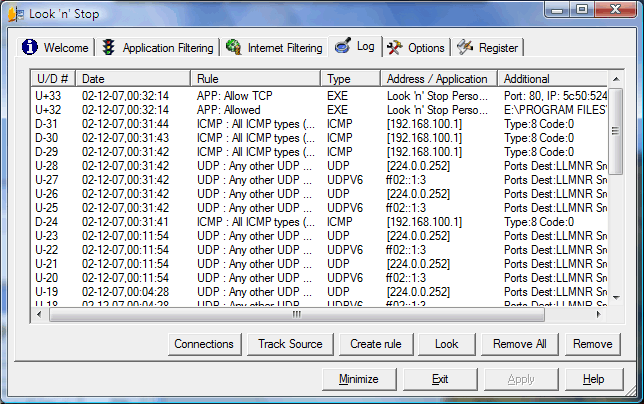Click 'E:\PROGRAM FILES' path cell
644x404 pixels.
tap(555, 110)
